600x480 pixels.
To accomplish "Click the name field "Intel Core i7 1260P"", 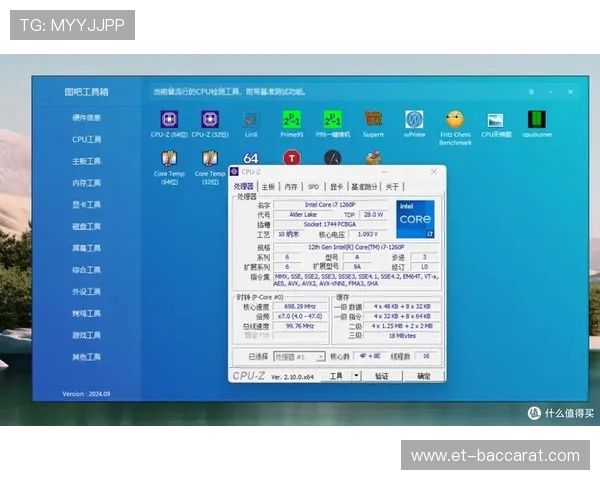I will 330,205.
